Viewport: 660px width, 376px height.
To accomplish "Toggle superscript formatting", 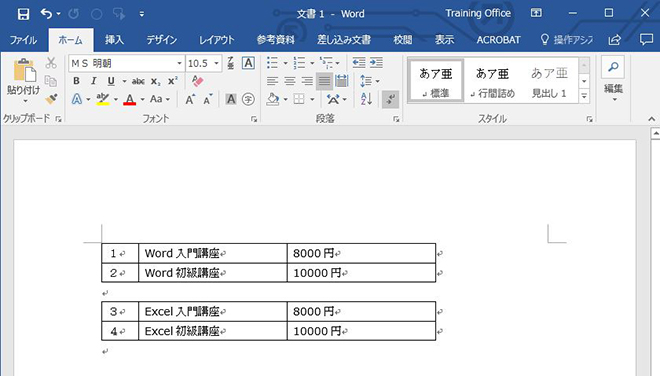I will 173,81.
